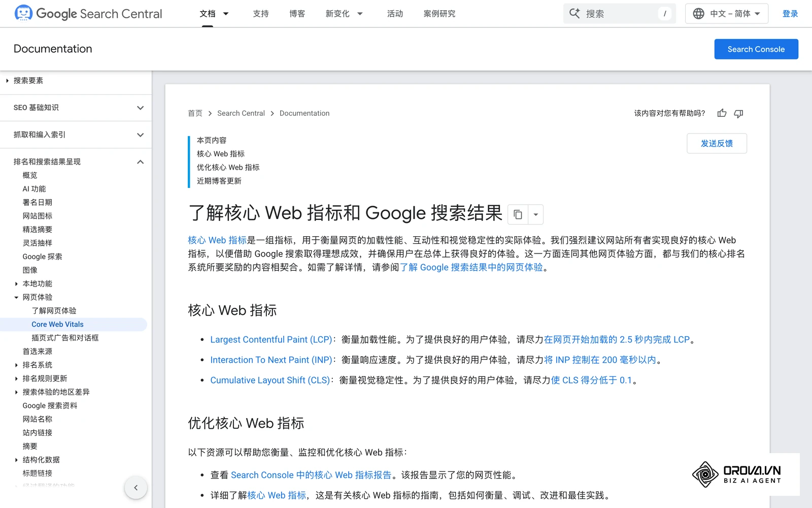Open the 案例研究 tab
The image size is (812, 508).
point(439,14)
